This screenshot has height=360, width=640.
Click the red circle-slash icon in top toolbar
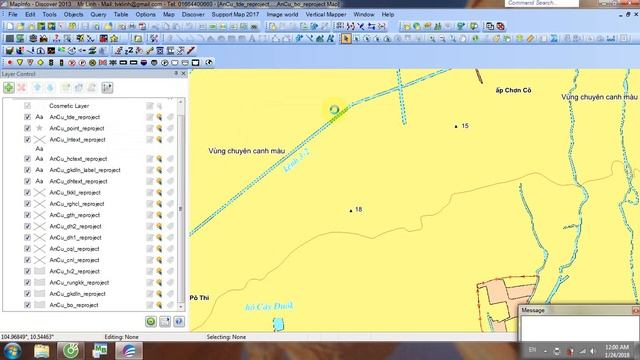pyautogui.click(x=500, y=27)
